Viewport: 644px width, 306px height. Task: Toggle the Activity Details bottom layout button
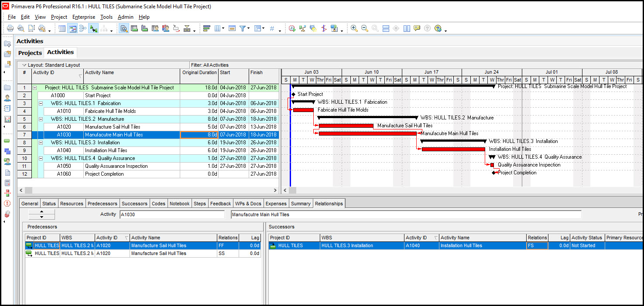(x=123, y=28)
